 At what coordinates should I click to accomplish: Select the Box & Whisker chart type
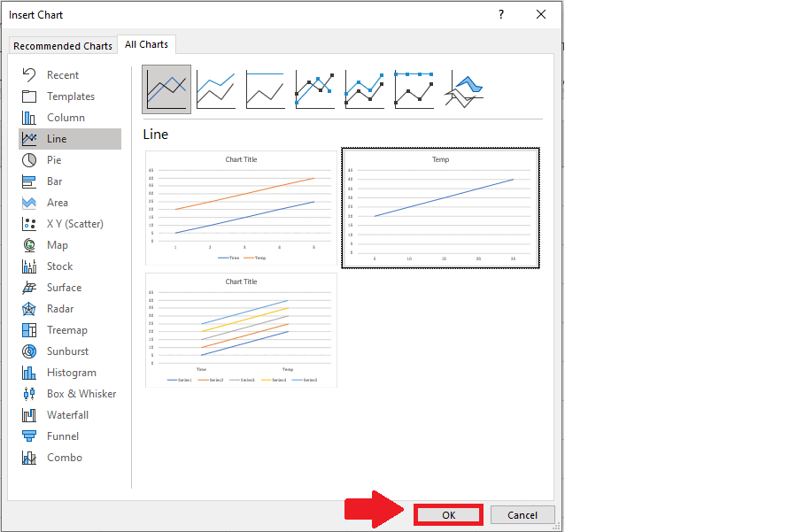point(81,394)
